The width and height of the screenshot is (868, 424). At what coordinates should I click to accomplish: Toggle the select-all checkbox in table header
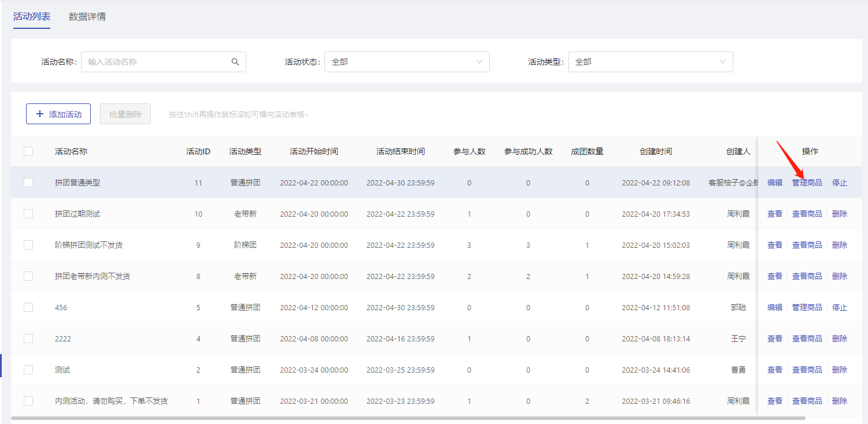[x=28, y=151]
